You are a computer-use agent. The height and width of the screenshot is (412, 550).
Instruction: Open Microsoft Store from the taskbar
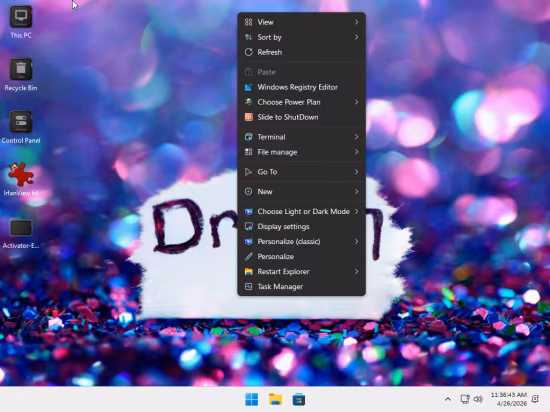[299, 399]
